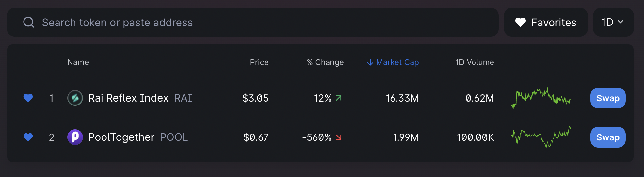Click the PoolTogether token logo
644x177 pixels.
click(x=75, y=137)
